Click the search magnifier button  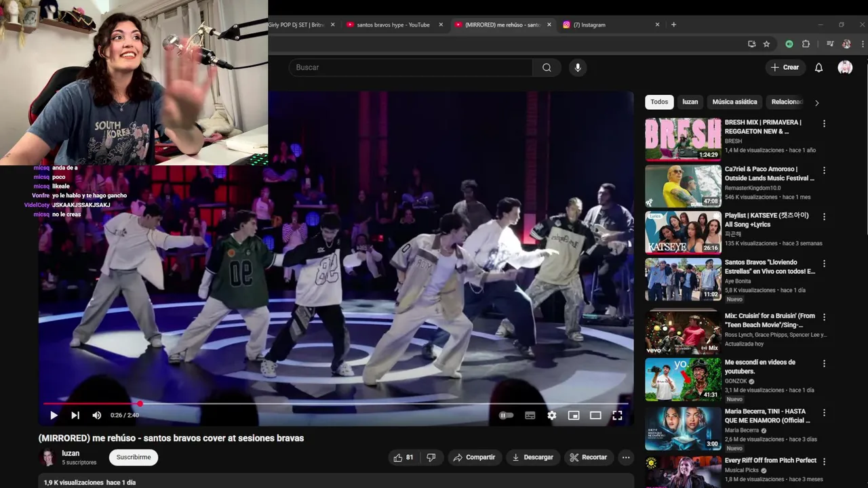547,67
